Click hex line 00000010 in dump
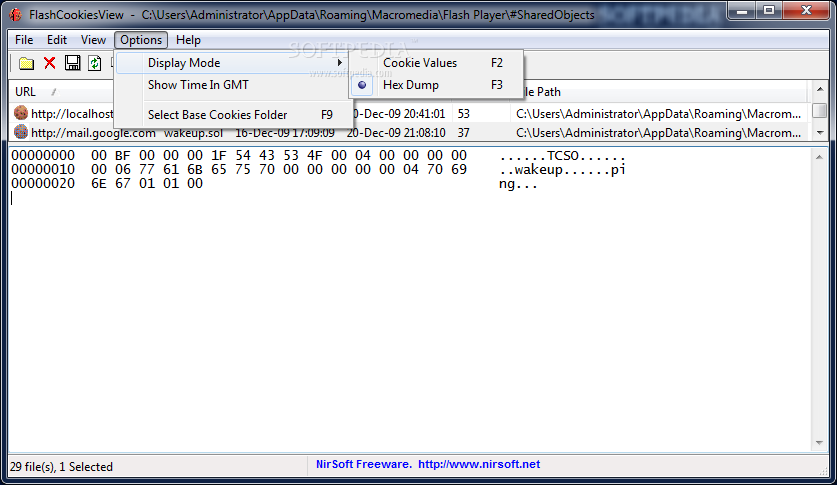This screenshot has height=485, width=837. coord(318,170)
